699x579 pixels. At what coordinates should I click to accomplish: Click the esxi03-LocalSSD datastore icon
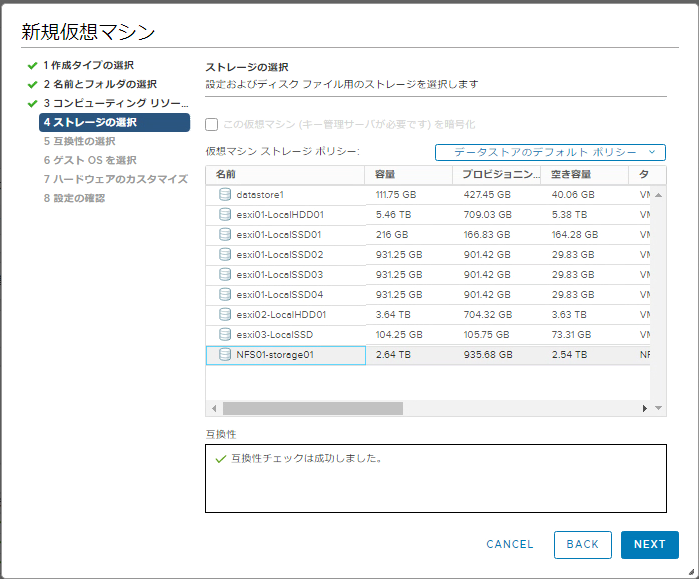225,335
